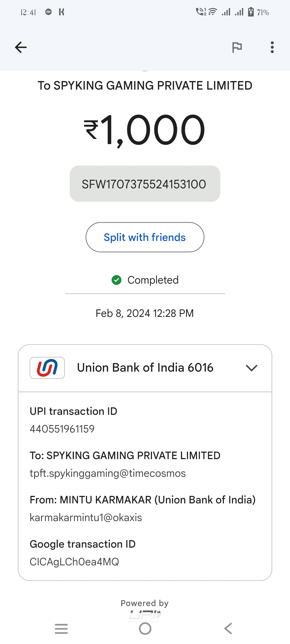Tap the Wi-Fi icon in status bar
The height and width of the screenshot is (644, 290).
point(212,12)
